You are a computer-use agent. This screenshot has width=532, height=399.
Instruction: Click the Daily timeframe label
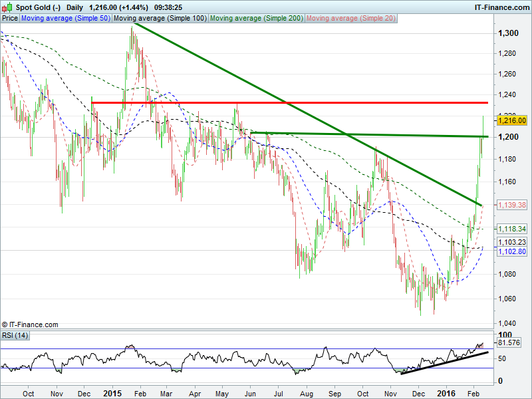[x=75, y=7]
